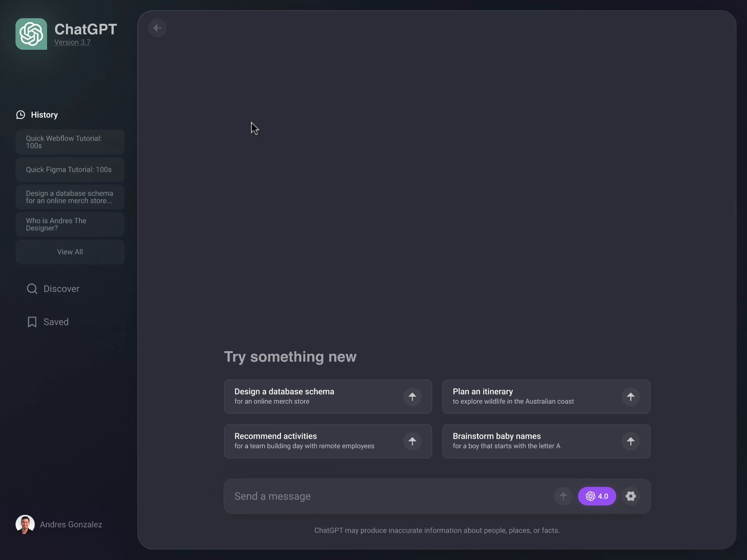
Task: Click the back arrow button
Action: pos(157,28)
